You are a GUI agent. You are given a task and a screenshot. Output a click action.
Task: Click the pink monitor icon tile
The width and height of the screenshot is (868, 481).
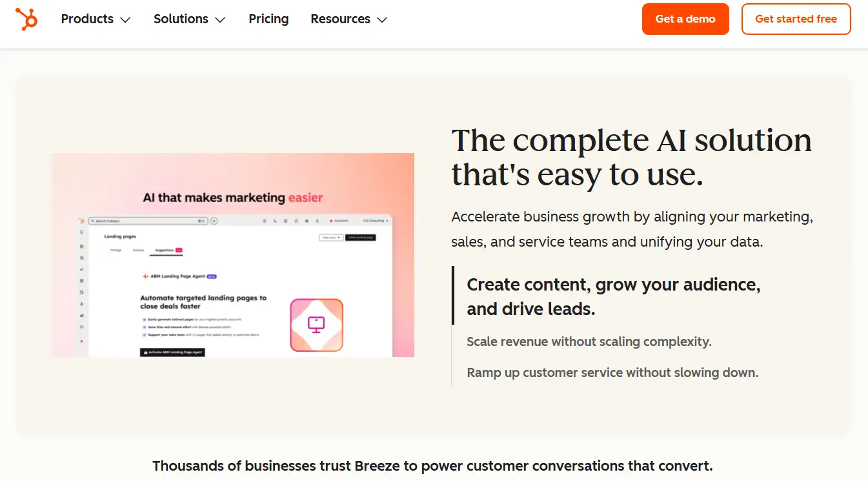[316, 325]
